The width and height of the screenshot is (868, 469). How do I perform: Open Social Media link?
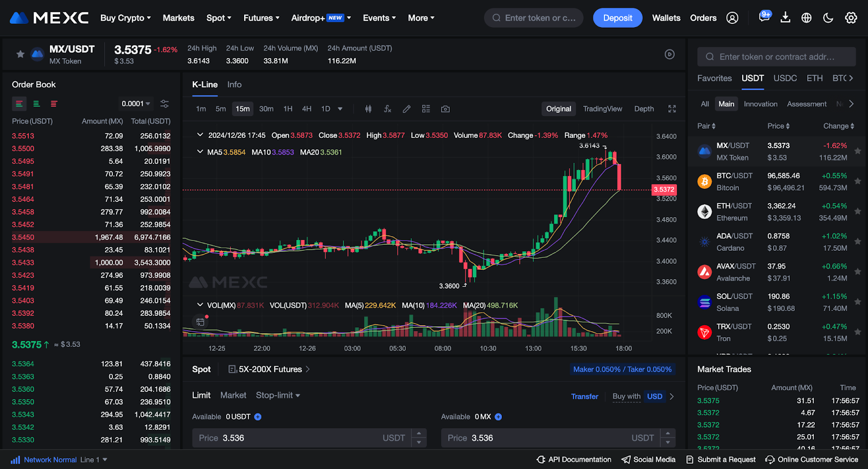pyautogui.click(x=648, y=460)
